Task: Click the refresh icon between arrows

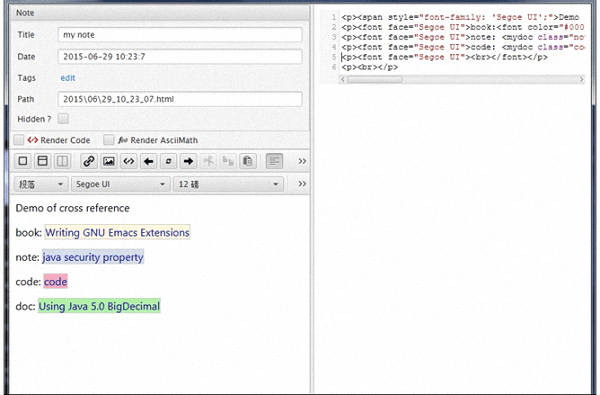Action: point(168,161)
